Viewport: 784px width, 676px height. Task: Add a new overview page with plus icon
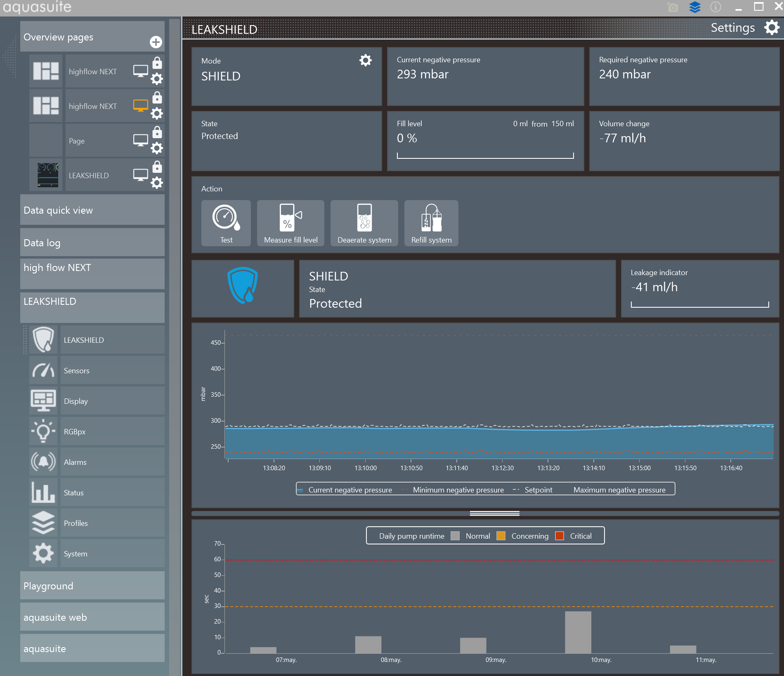pos(156,42)
